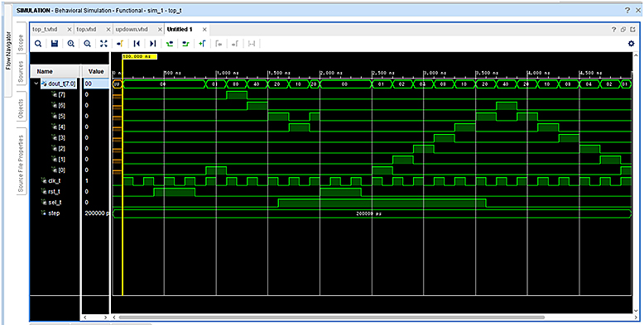This screenshot has height=325, width=644.
Task: Click the Search magnifier icon in waveform toolbar
Action: 38,44
